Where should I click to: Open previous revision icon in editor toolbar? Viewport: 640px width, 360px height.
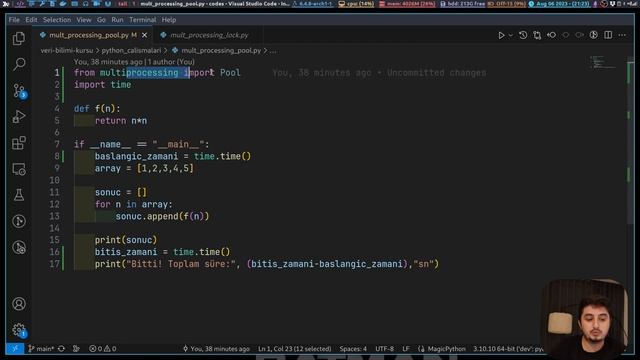coord(551,35)
